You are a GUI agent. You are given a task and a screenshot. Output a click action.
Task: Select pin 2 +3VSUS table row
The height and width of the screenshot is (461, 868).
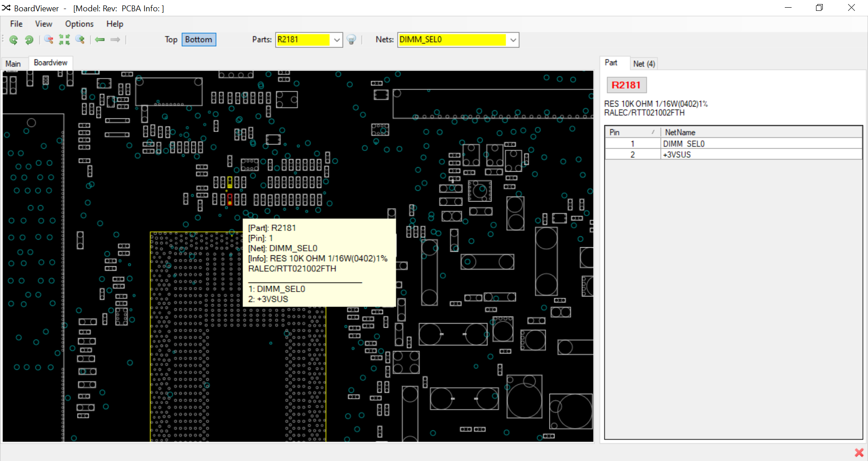coord(733,155)
